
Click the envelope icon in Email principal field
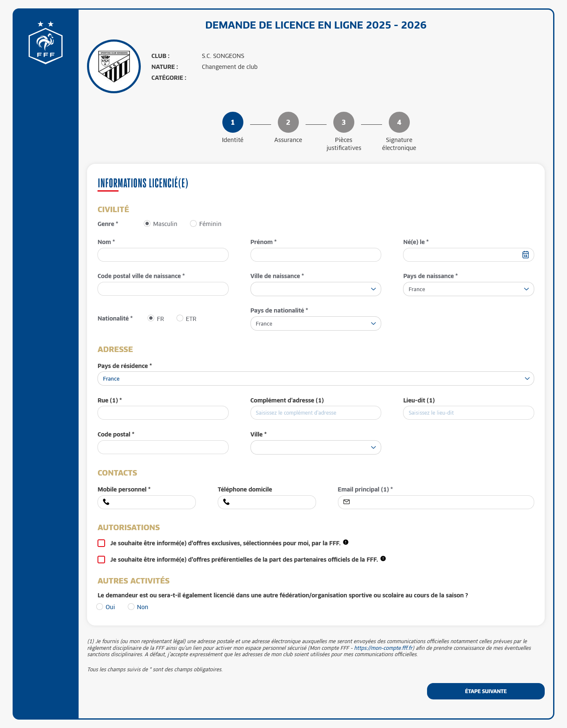[x=347, y=502]
